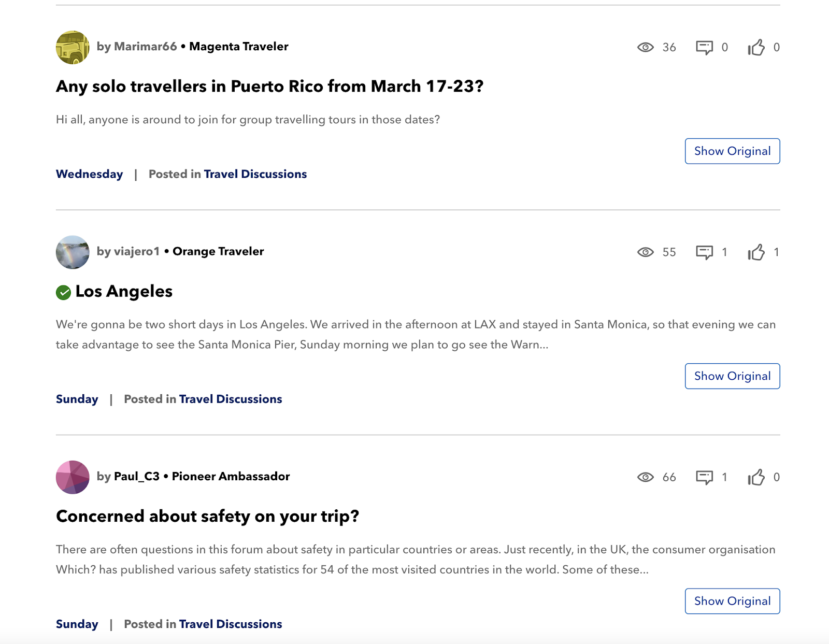
Task: Click the views eye icon on Marimar66's post
Action: [x=645, y=48]
